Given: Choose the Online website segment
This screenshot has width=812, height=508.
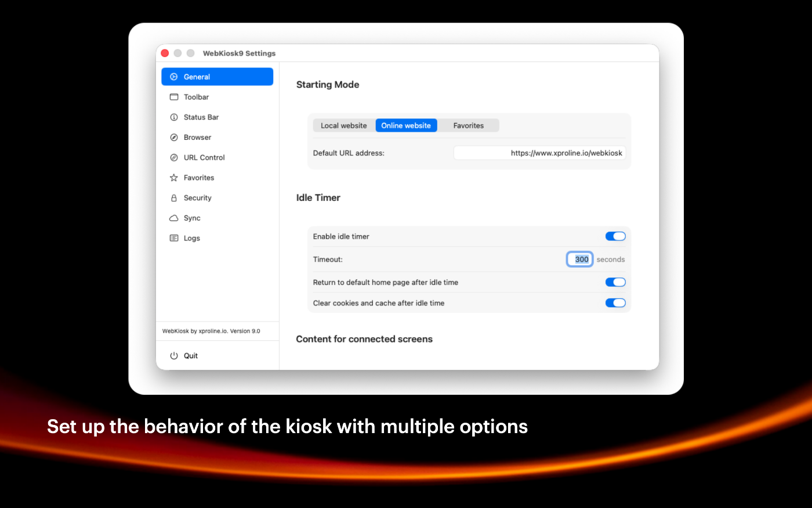Looking at the screenshot, I should coord(406,125).
